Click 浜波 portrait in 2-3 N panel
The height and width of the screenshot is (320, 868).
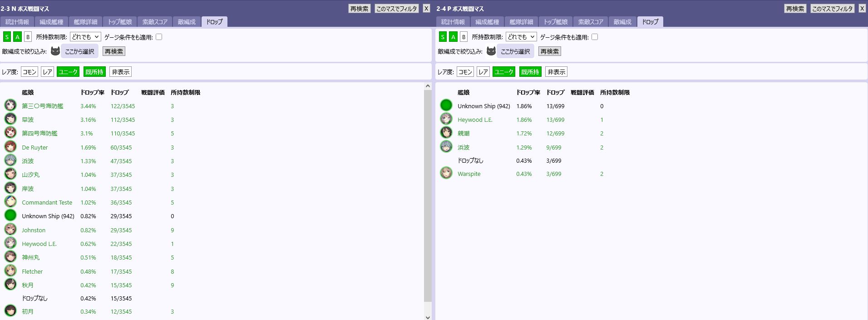(x=10, y=160)
